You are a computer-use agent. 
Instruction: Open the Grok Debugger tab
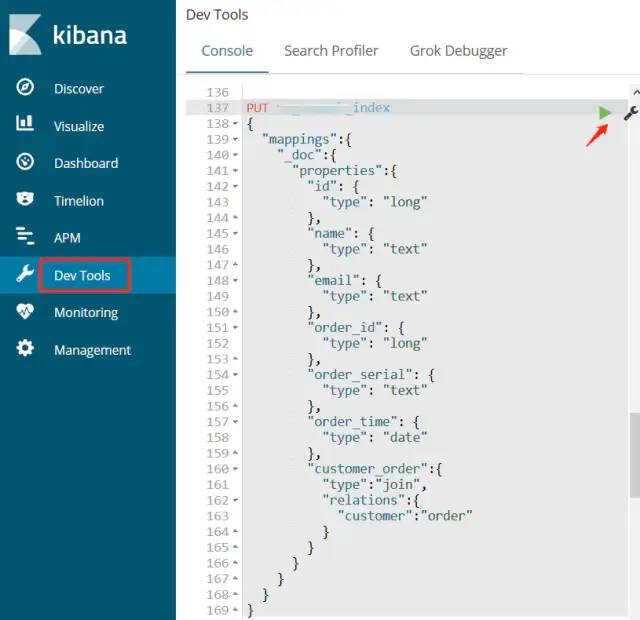pyautogui.click(x=458, y=51)
